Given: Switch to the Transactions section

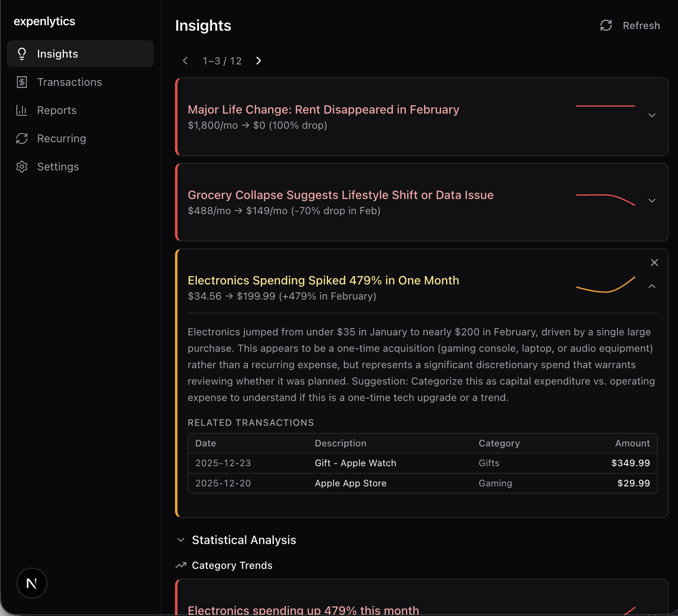Looking at the screenshot, I should click(69, 82).
